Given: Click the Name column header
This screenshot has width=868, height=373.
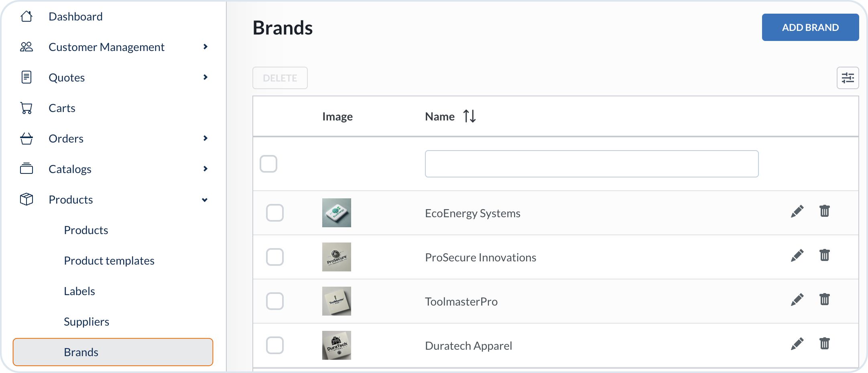Looking at the screenshot, I should pos(440,116).
